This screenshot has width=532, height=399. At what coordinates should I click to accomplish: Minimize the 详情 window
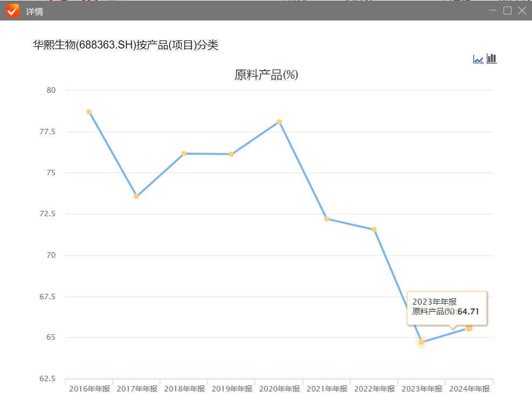click(493, 11)
